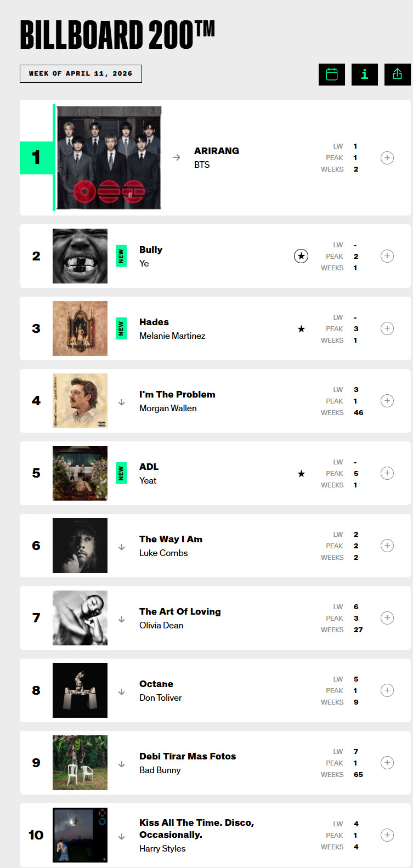Click the BTS ARIRANG album cover

coord(109,158)
